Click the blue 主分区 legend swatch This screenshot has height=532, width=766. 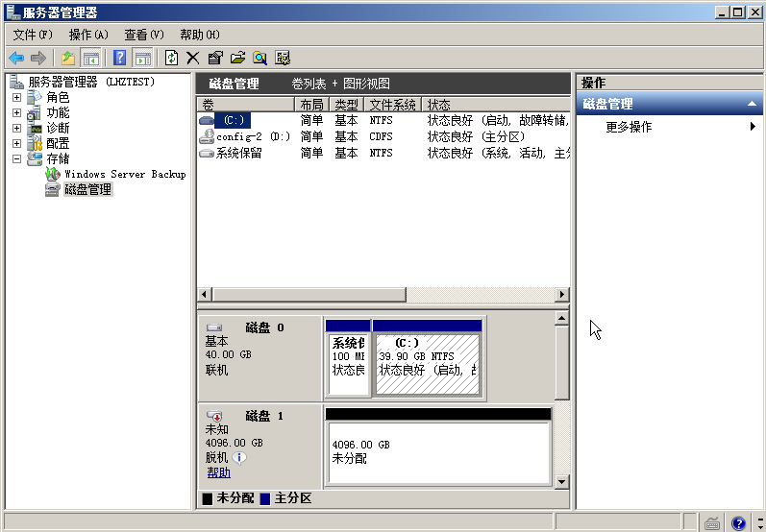point(265,498)
